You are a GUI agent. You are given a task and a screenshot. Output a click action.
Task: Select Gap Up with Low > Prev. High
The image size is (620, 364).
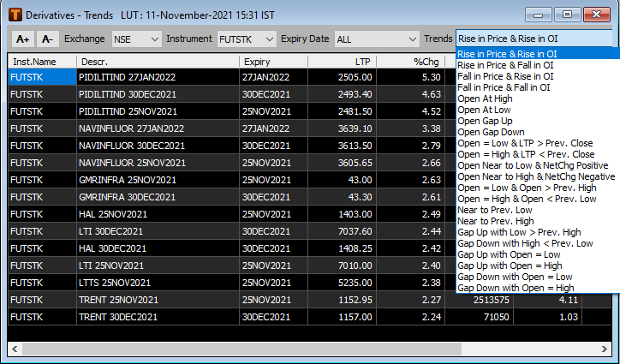tap(538, 232)
